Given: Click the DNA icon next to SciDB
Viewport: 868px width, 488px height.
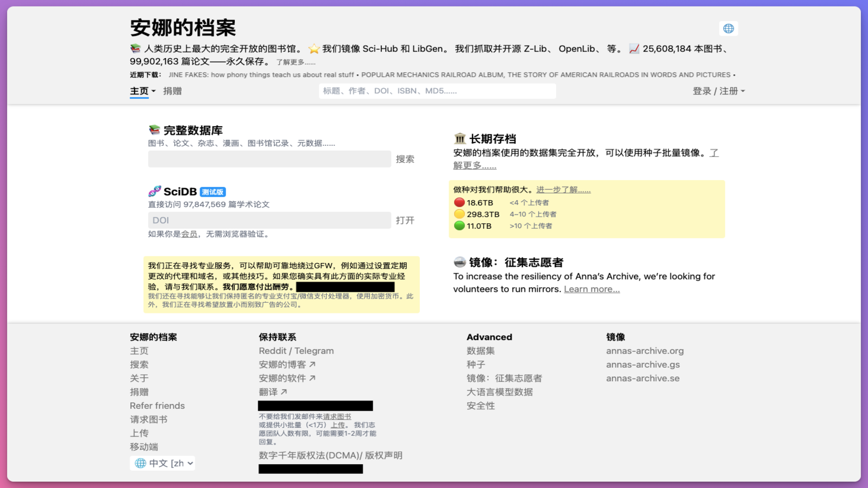Looking at the screenshot, I should (x=154, y=191).
